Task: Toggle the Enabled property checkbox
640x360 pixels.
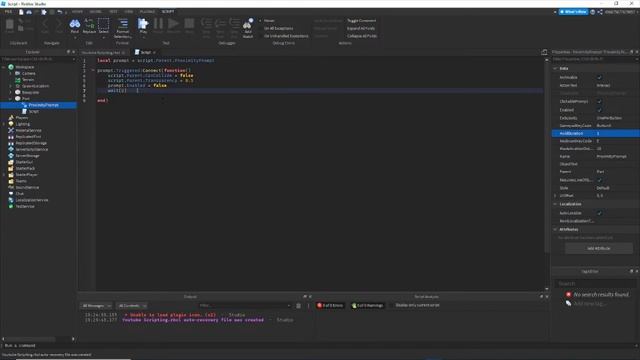Action: tap(599, 110)
